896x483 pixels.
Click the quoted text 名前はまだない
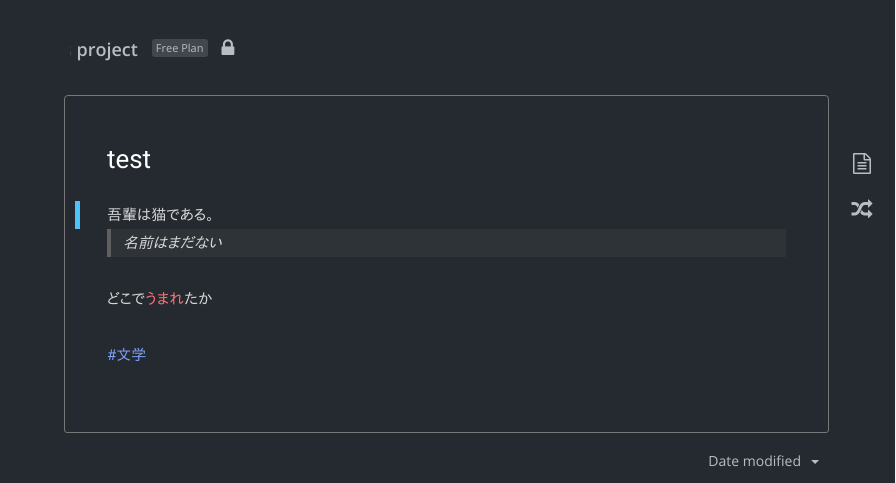click(173, 242)
